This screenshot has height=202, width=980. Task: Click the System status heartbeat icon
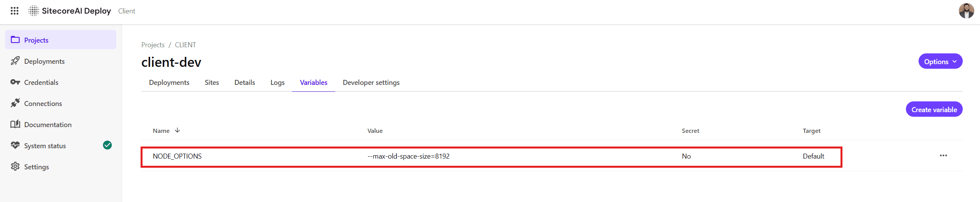point(15,146)
